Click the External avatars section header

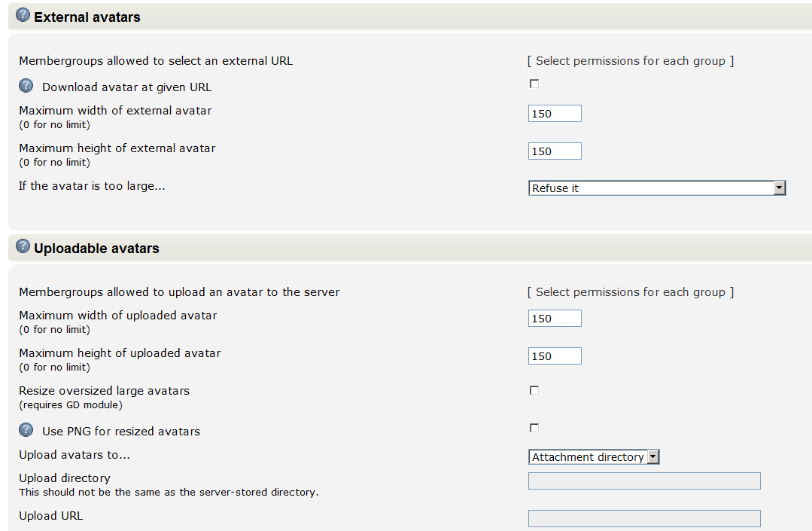(87, 17)
